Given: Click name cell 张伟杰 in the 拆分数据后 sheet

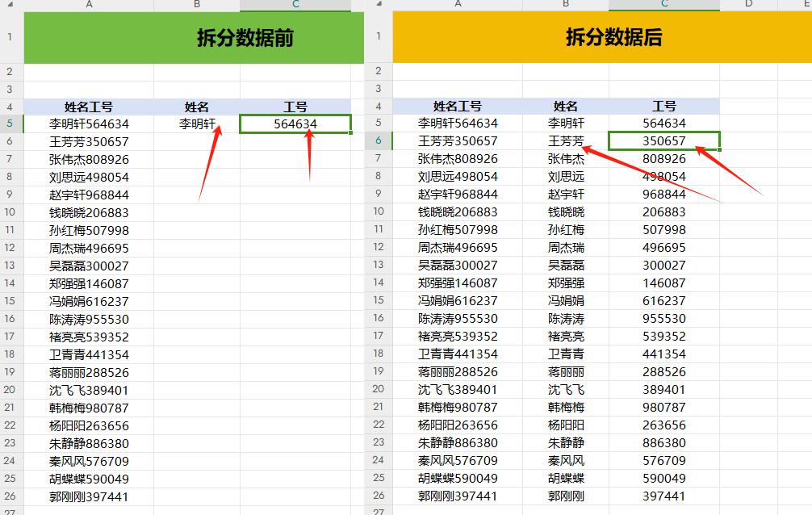Looking at the screenshot, I should click(566, 158).
